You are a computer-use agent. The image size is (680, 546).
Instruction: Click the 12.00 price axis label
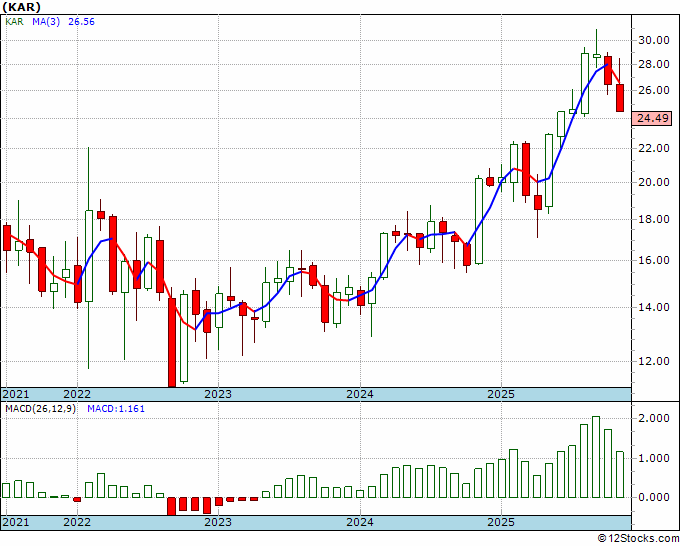654,361
